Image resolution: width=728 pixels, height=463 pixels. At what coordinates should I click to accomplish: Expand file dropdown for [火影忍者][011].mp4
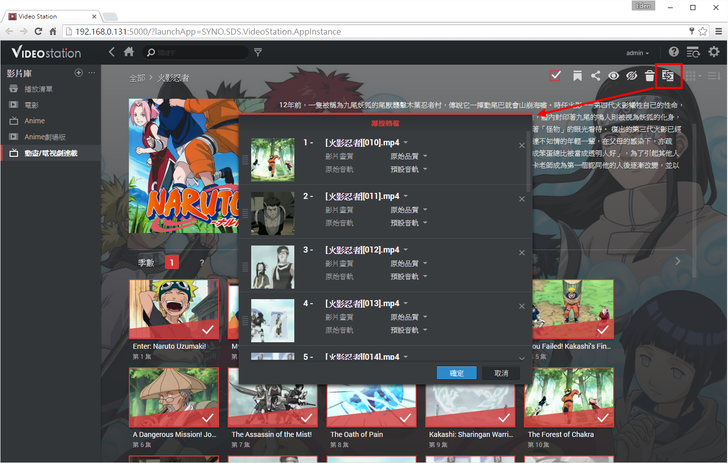pos(405,196)
